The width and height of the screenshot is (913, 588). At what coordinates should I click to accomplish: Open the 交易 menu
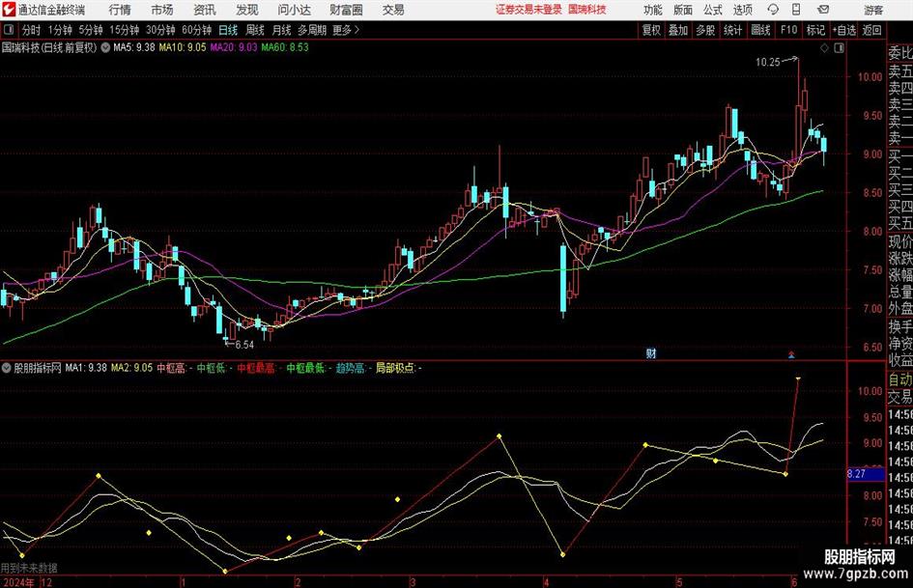[x=393, y=10]
